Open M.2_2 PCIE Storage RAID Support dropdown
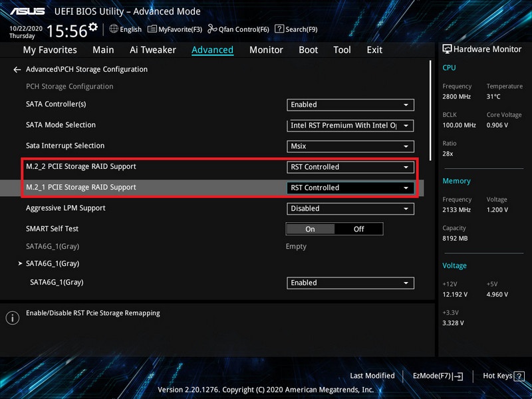The width and height of the screenshot is (532, 399). click(x=350, y=167)
